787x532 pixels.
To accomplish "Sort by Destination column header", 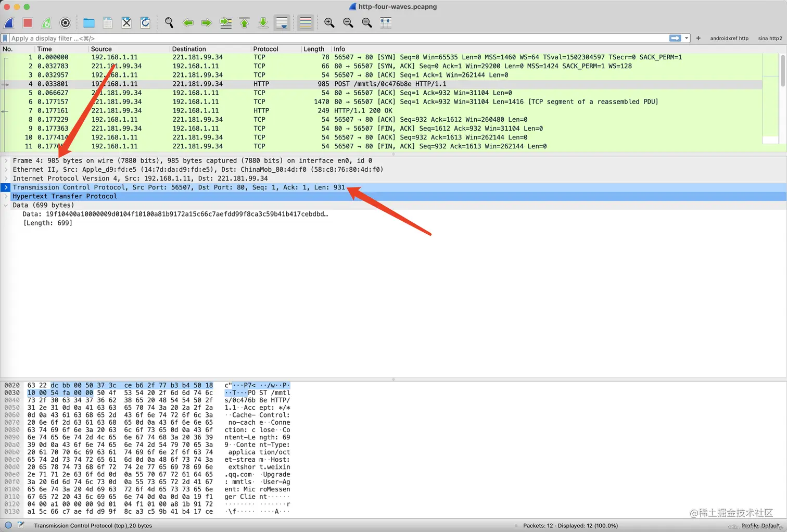I will (x=211, y=49).
